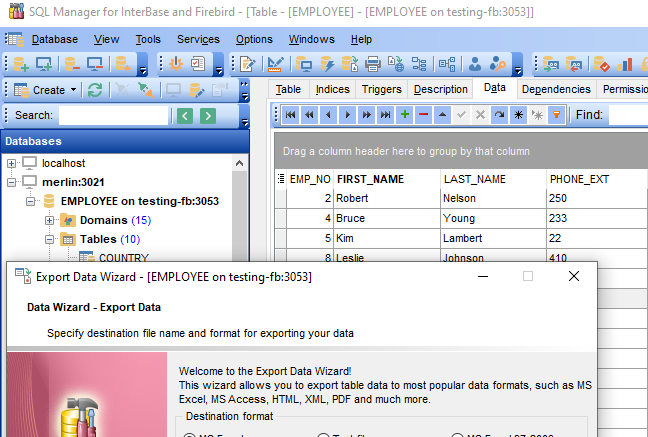This screenshot has height=437, width=648.
Task: Expand the Domains (15) node
Action: coord(49,220)
